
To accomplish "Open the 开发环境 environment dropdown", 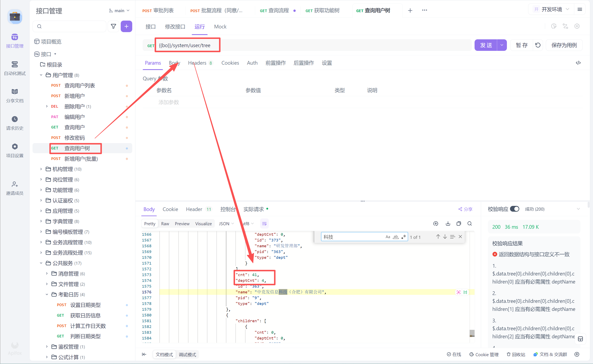I will point(551,10).
